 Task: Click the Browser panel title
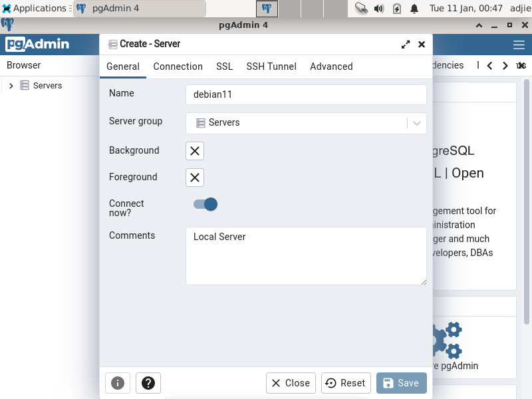tap(24, 65)
